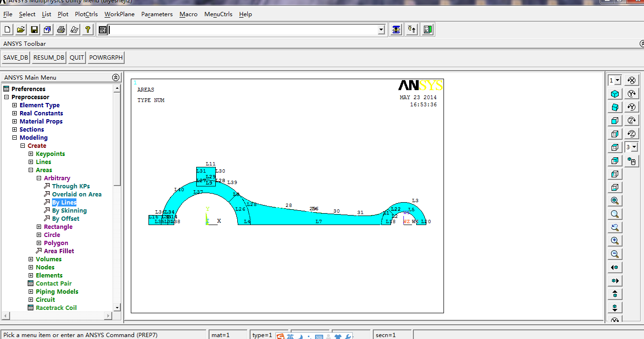Click the Raise Hidden windows icon
The width and height of the screenshot is (644, 339).
tap(396, 30)
